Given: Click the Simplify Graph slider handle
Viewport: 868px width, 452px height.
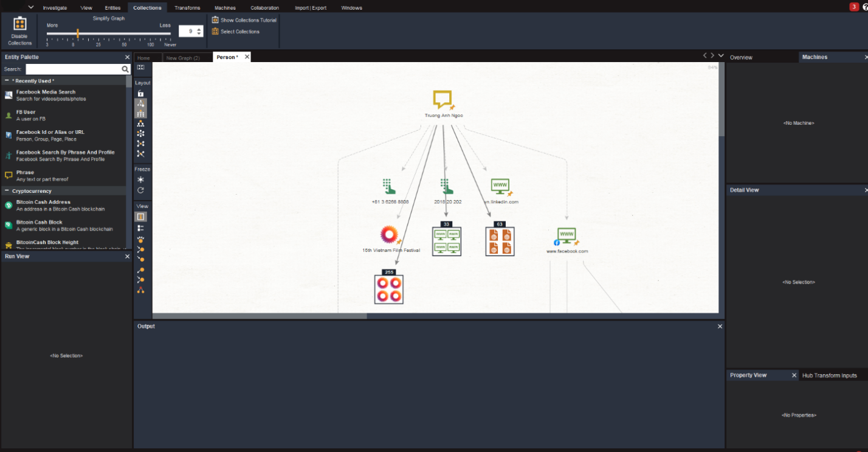Looking at the screenshot, I should tap(78, 33).
